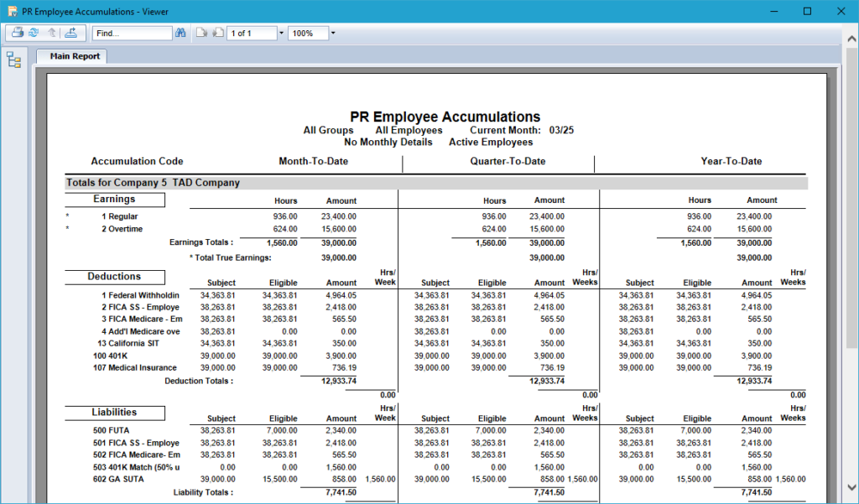Image resolution: width=859 pixels, height=504 pixels.
Task: Click the 'Month-To-Date' column header
Action: (x=314, y=161)
